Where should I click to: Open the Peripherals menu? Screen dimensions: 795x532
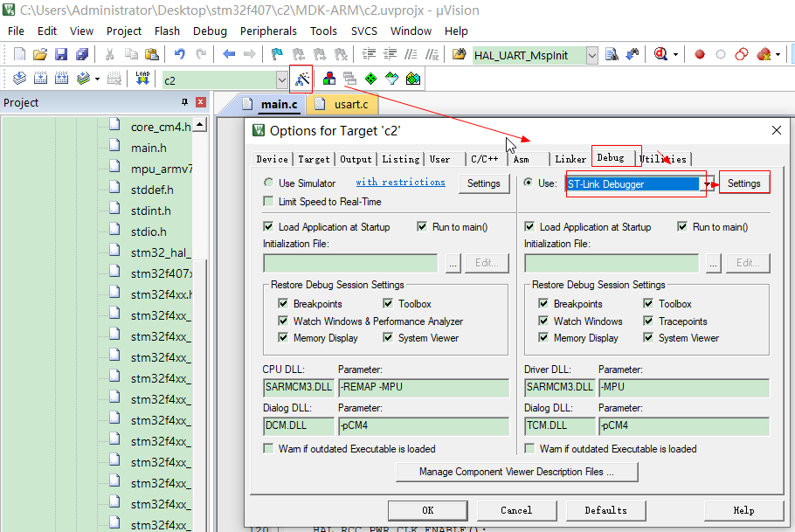pyautogui.click(x=268, y=31)
